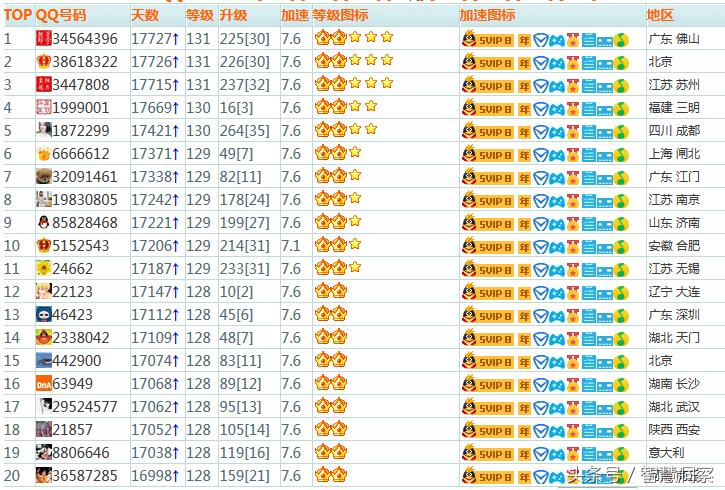The height and width of the screenshot is (490, 725).
Task: Click the 天数 column header
Action: 145,15
